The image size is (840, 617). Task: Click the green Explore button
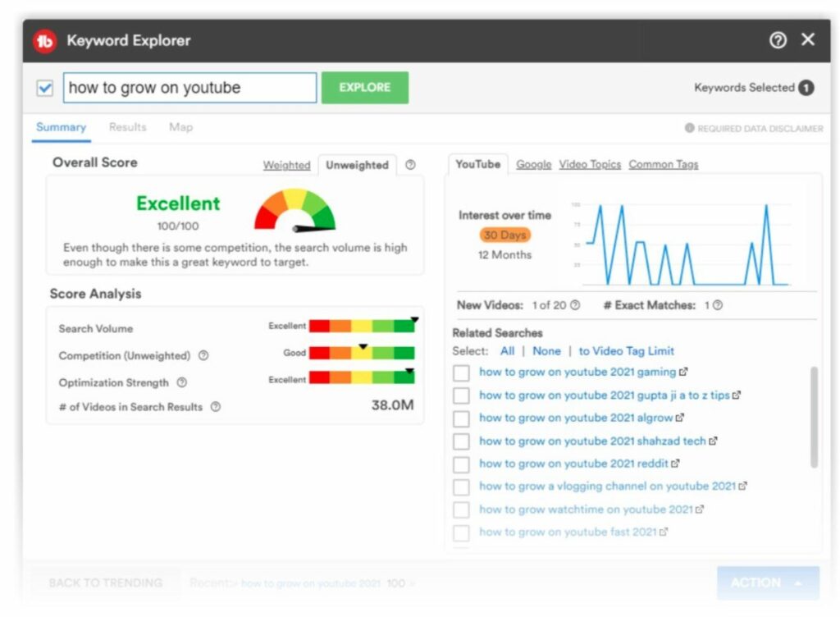click(x=365, y=87)
